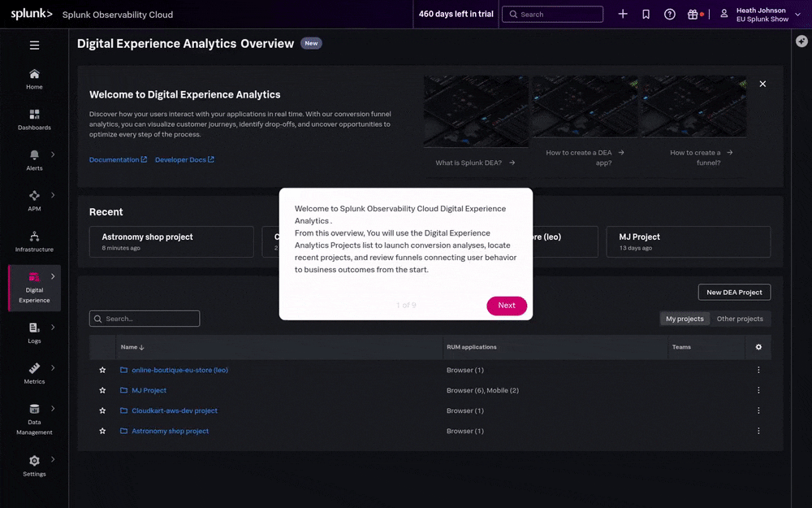Open Logs in the sidebar

coord(34,333)
